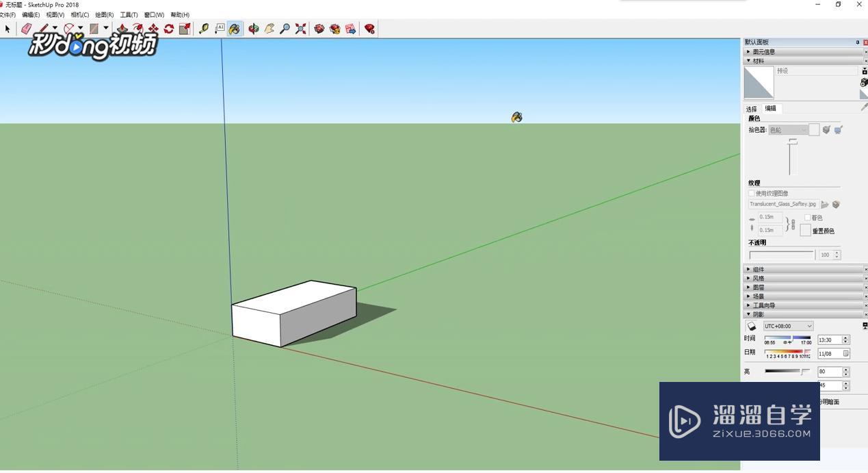Expand the 风格 panel

pyautogui.click(x=803, y=278)
